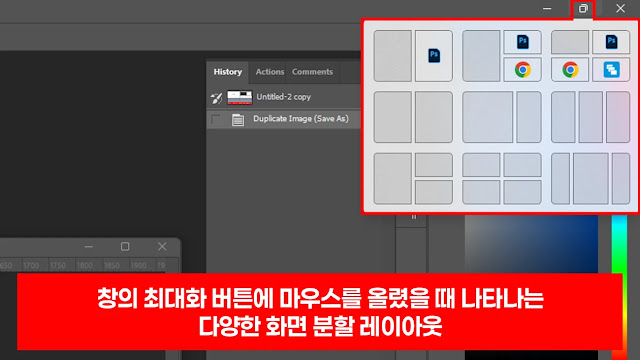Screen dimensions: 640x360
Task: Choose Chrome icon in second snap layout
Action: pos(522,70)
